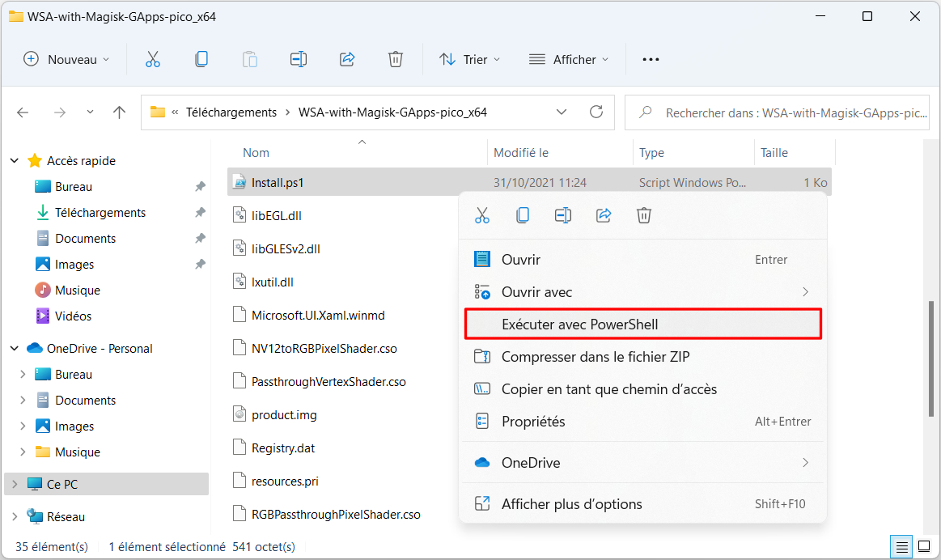Click Téléchargements in the address breadcrumb
941x560 pixels.
231,112
